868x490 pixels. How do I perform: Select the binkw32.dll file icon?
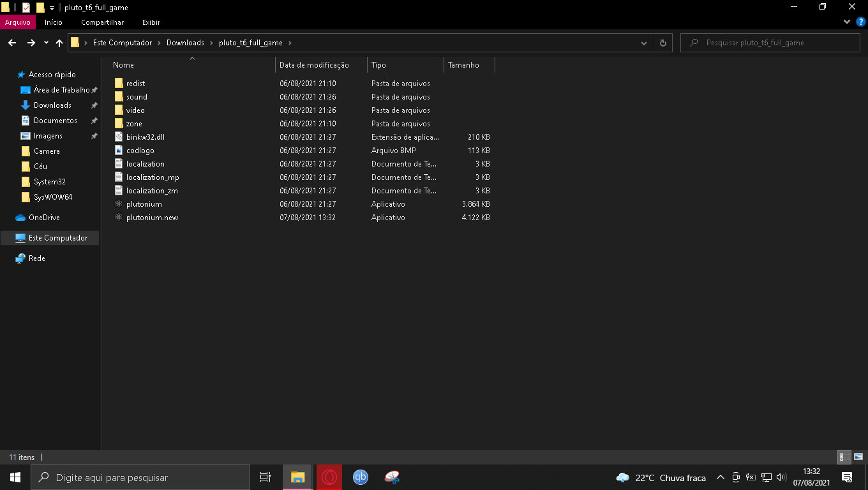pos(119,137)
